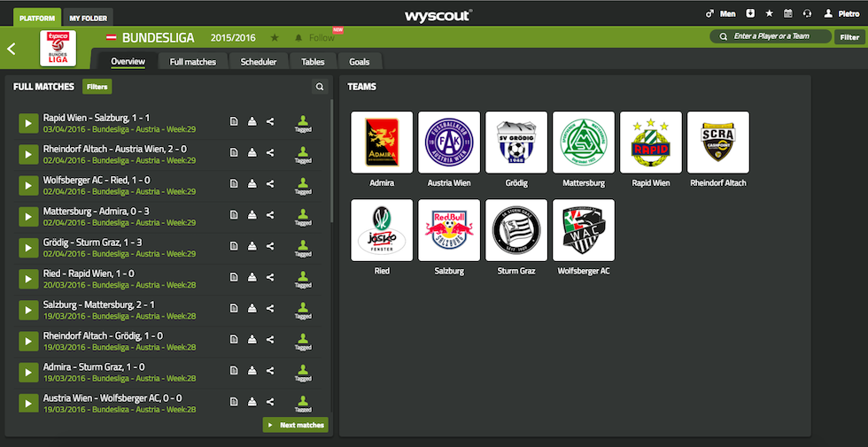
Task: Share the Mattersburg - Admira match
Action: (270, 214)
